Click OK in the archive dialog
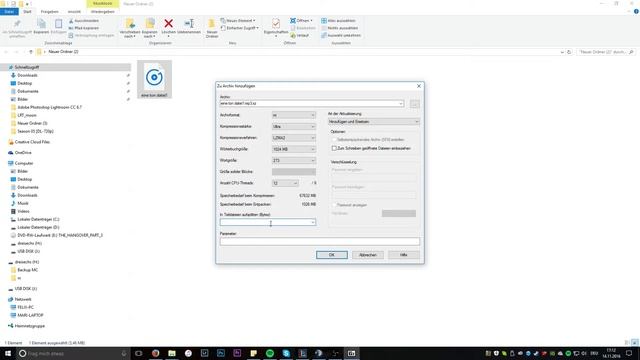640x360 pixels. [332, 255]
